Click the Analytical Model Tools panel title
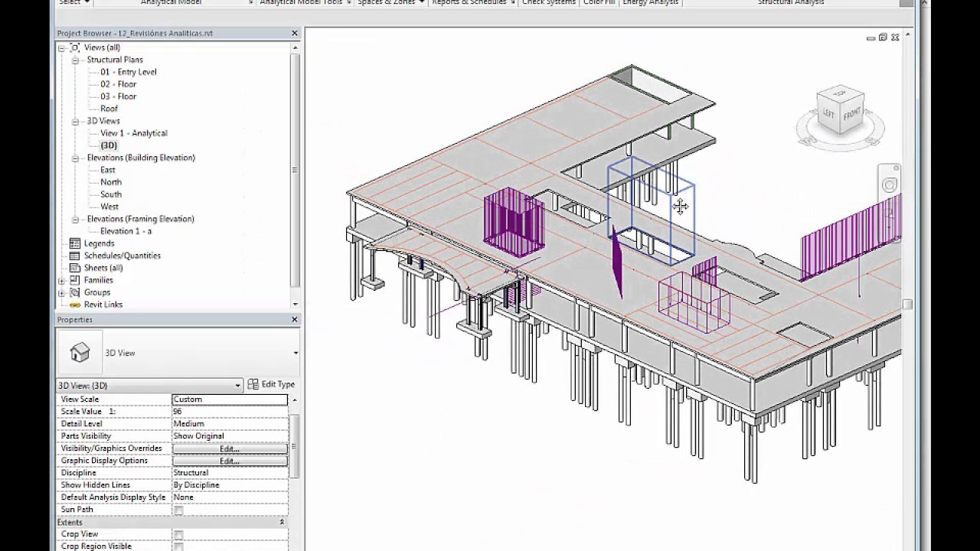Viewport: 980px width, 551px height. (x=300, y=2)
